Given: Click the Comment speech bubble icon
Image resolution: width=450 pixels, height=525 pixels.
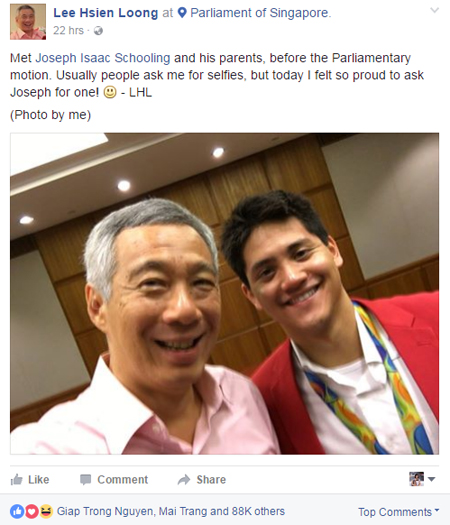Looking at the screenshot, I should click(x=85, y=480).
